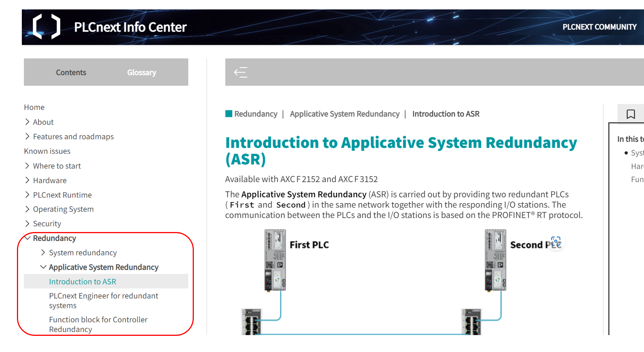Viewport: 644px width, 352px height.
Task: Click the teal square icon before Redundancy breadcrumb
Action: (x=228, y=113)
